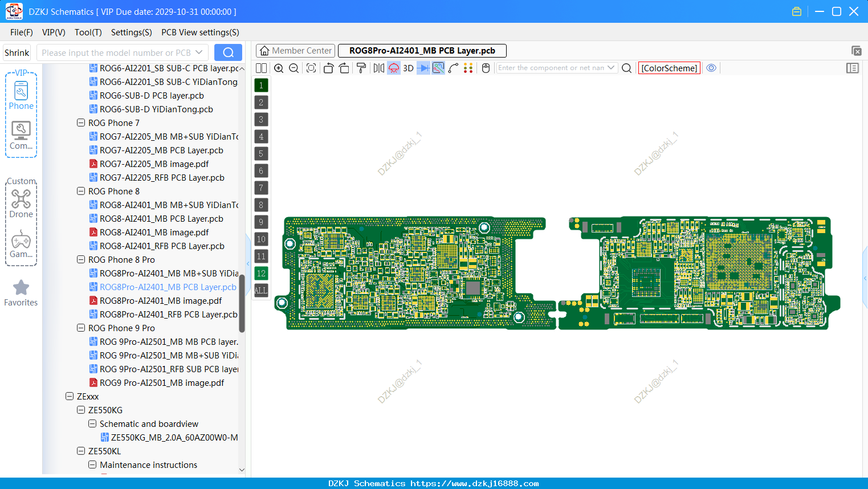
Task: Open the colored dots grid tool
Action: pos(468,68)
